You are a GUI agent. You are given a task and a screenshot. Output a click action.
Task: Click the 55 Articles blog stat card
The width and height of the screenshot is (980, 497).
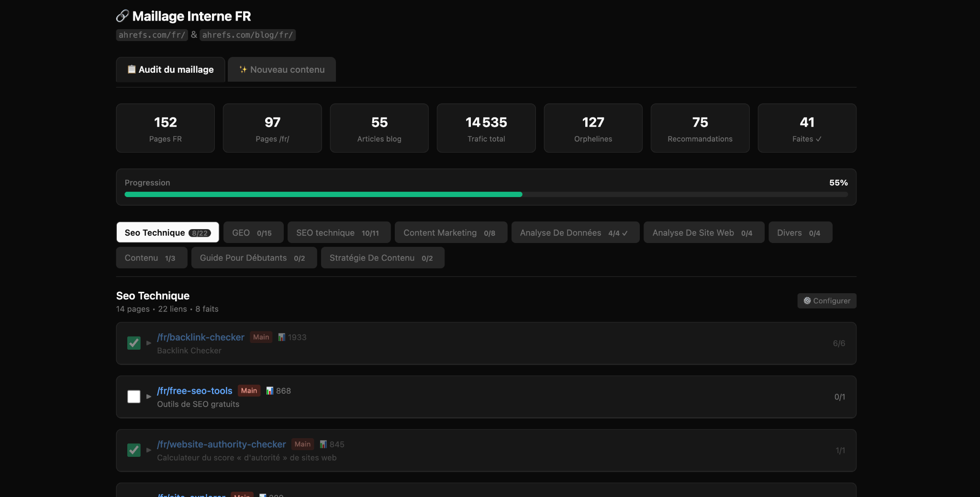(x=379, y=128)
